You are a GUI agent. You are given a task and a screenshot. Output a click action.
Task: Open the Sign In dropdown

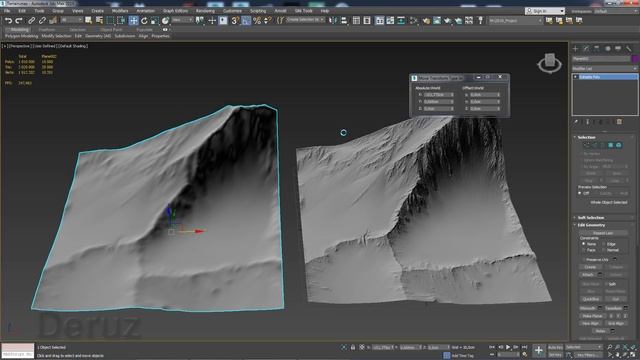[x=545, y=11]
